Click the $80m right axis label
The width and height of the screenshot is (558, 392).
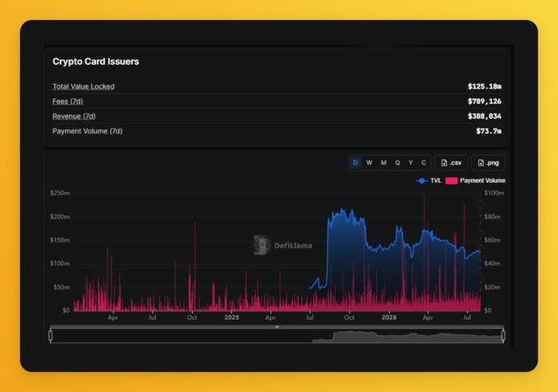coord(492,217)
